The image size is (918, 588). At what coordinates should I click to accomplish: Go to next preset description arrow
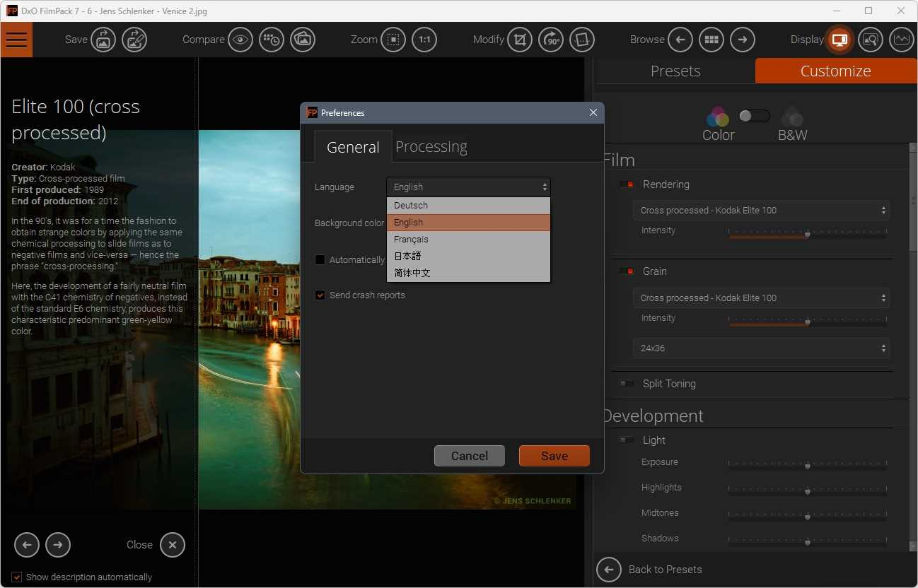pos(58,545)
